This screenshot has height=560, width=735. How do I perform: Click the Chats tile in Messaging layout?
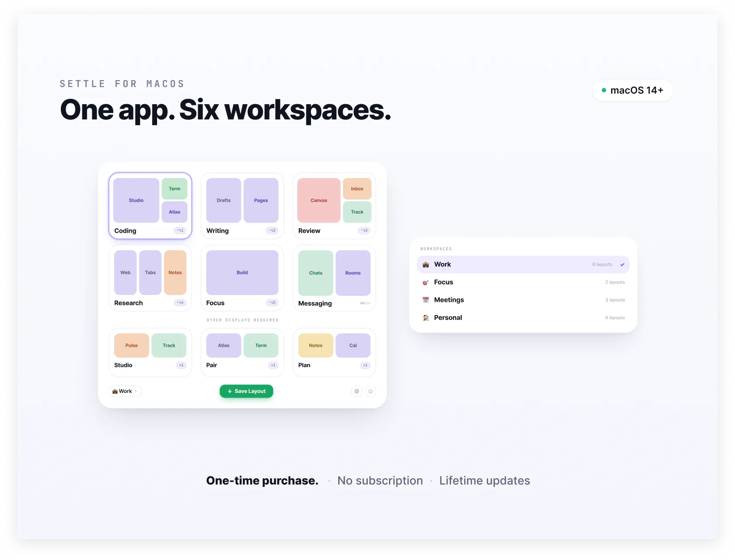click(316, 273)
